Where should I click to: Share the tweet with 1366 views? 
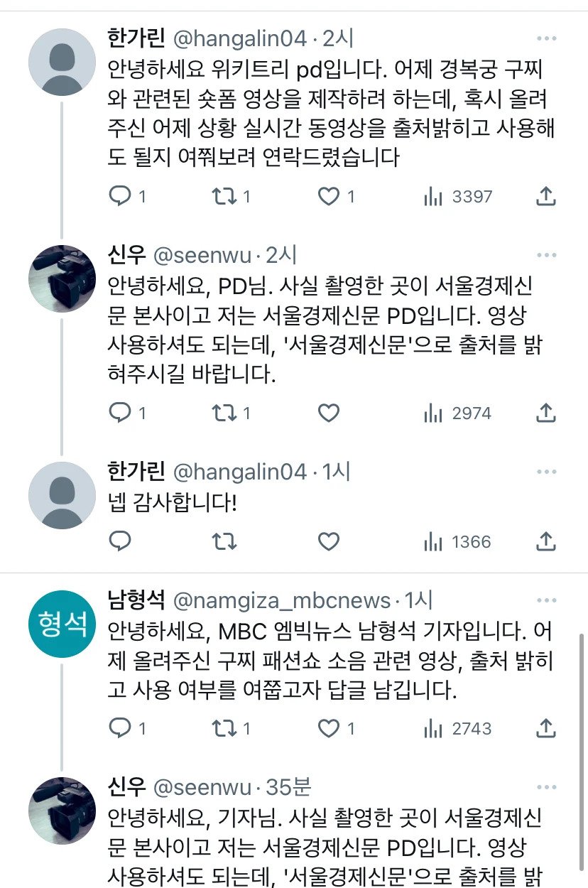545,542
